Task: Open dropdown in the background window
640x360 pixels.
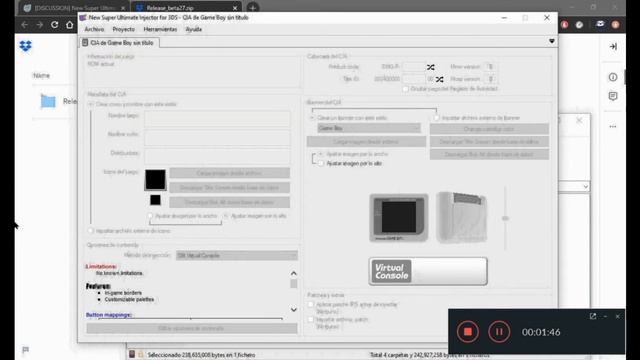Action: point(585,187)
